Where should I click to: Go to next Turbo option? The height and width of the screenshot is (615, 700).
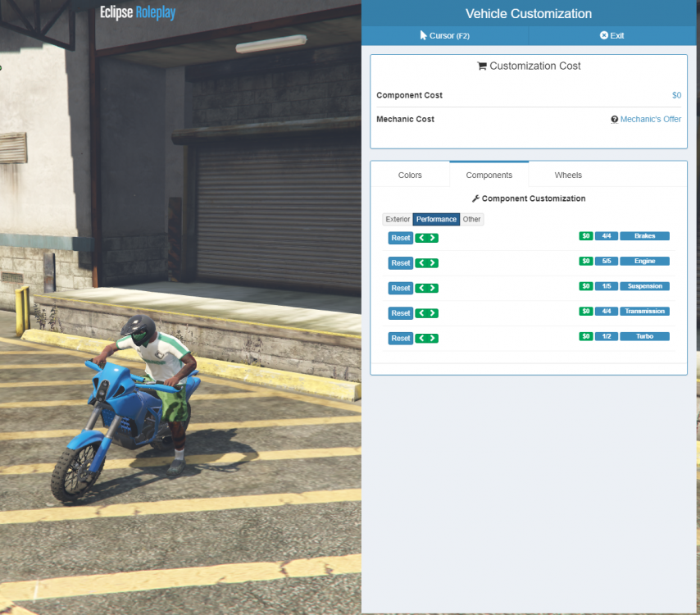pyautogui.click(x=433, y=338)
